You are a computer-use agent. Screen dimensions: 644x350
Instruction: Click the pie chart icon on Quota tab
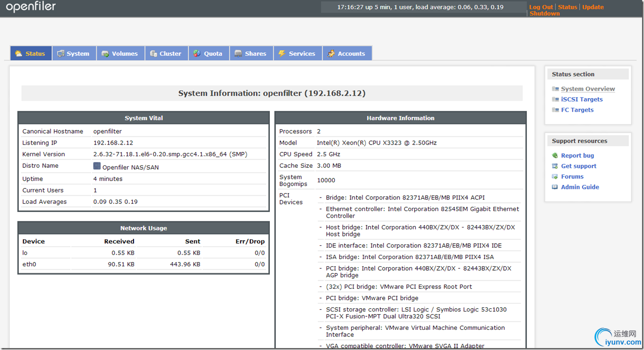point(197,53)
